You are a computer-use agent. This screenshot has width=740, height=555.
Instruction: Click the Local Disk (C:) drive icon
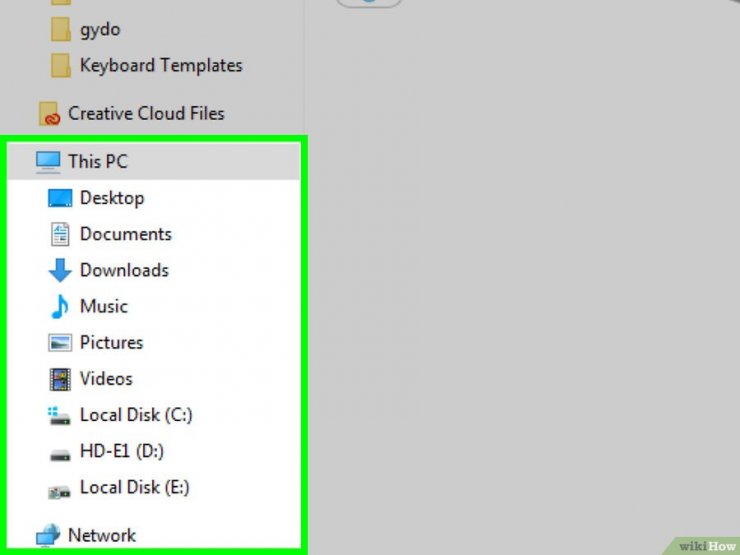(60, 415)
